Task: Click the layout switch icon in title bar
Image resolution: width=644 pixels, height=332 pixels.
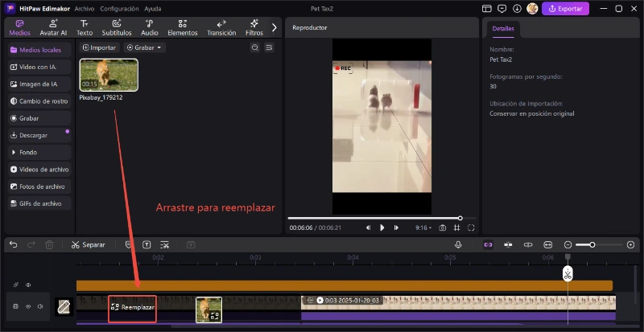Action: (487, 9)
